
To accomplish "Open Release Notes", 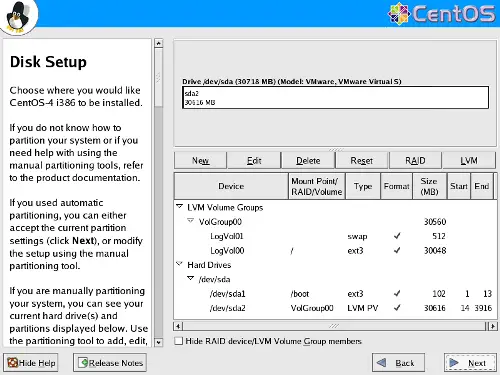I will pyautogui.click(x=110, y=363).
